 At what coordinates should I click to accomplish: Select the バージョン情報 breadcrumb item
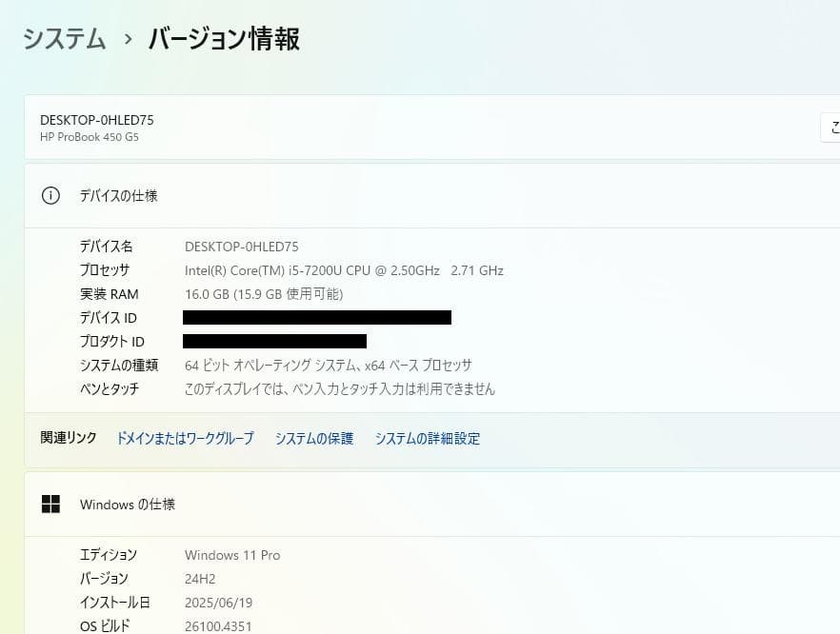tap(223, 40)
